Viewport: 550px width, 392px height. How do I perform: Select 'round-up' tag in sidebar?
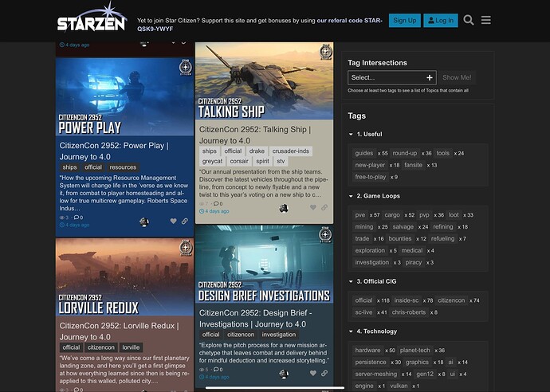point(405,153)
